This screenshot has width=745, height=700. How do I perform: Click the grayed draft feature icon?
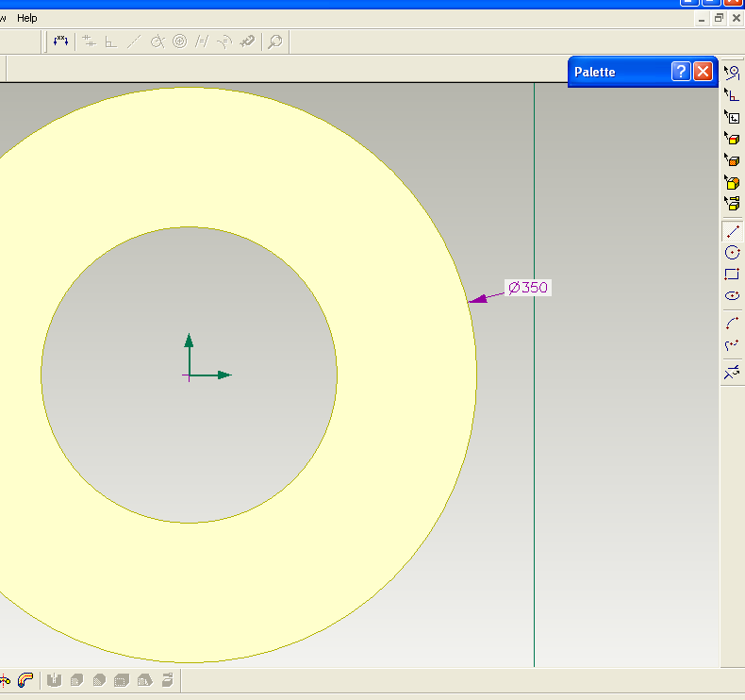point(144,680)
